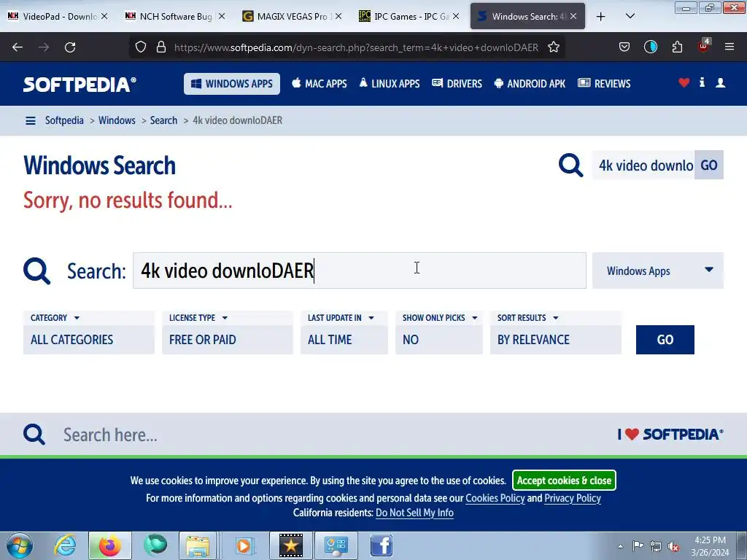
Task: Open the Privacy Policy link
Action: [x=572, y=498]
